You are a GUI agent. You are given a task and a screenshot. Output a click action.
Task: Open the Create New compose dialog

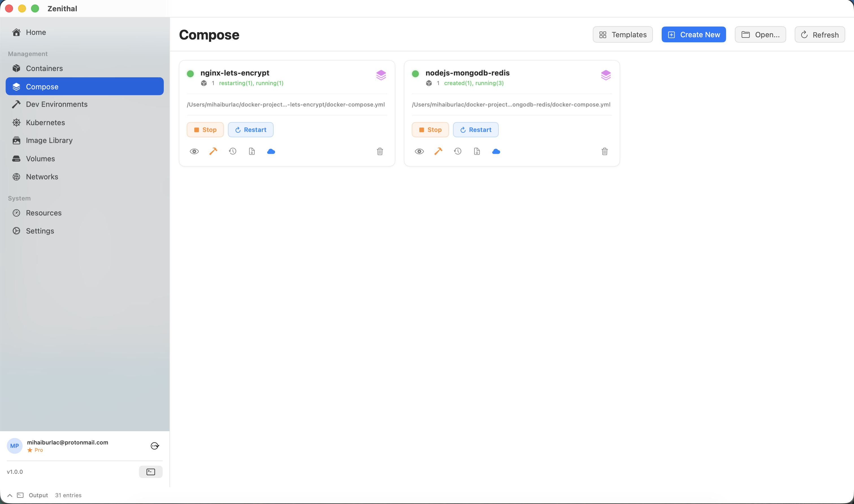tap(694, 34)
